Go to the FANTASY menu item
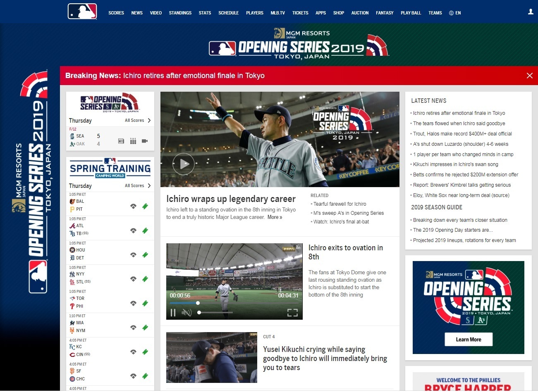The image size is (538, 392). 384,13
